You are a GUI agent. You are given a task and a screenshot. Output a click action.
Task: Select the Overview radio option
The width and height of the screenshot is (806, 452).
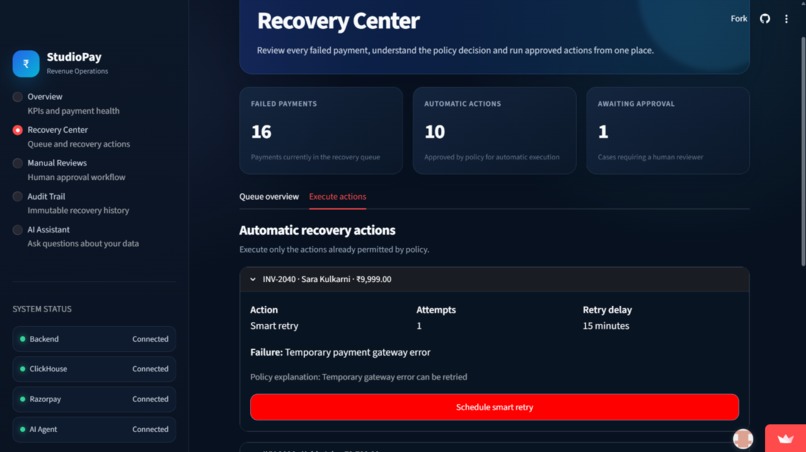pos(17,97)
